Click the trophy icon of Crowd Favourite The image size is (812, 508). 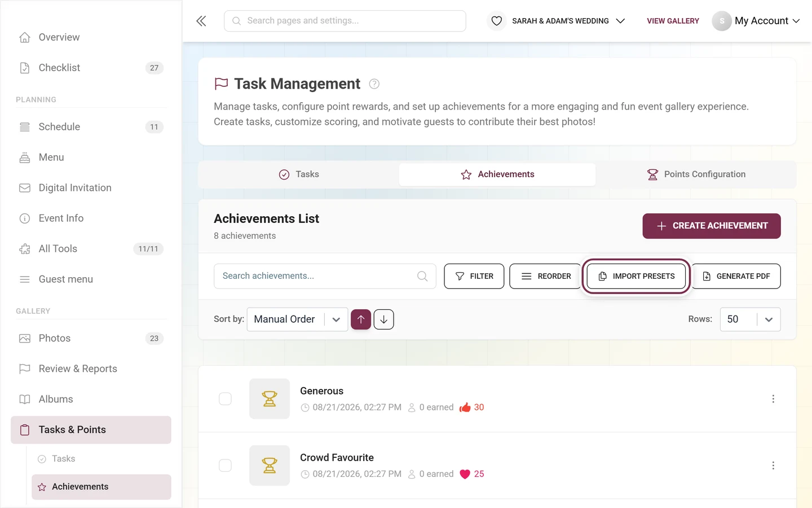click(270, 466)
